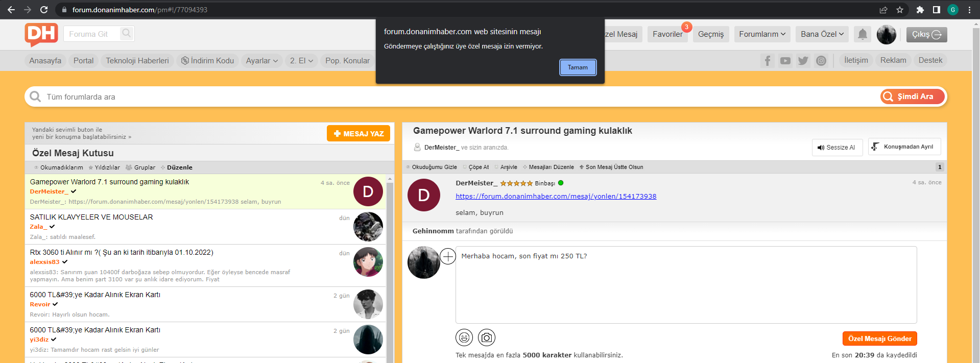Click the camera image upload icon
Viewport: 980px width, 363px height.
pos(487,337)
